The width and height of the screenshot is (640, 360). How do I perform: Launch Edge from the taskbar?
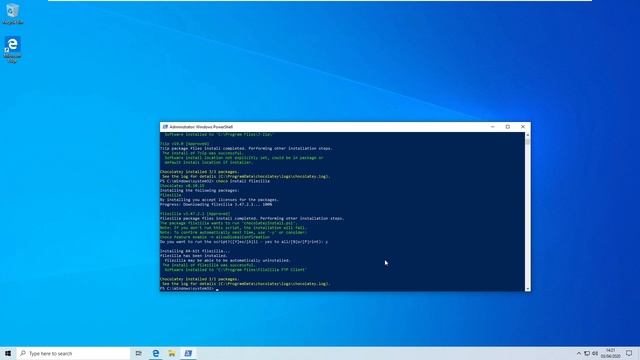click(x=156, y=353)
